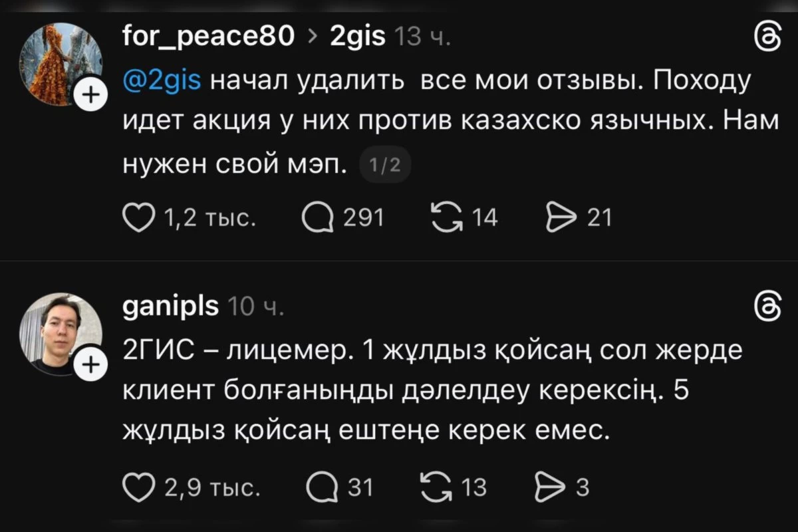Viewport: 798px width, 532px height.
Task: View ganipls profile picture
Action: click(60, 332)
